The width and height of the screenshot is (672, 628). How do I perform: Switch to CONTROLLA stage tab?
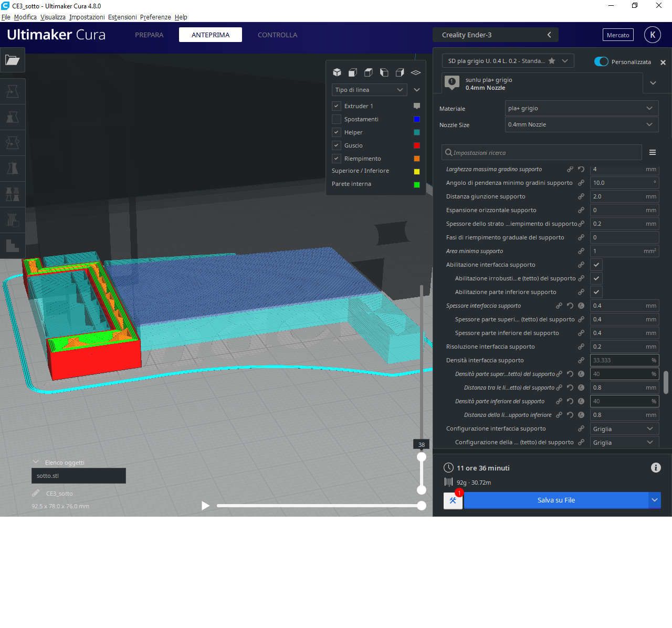pos(277,35)
